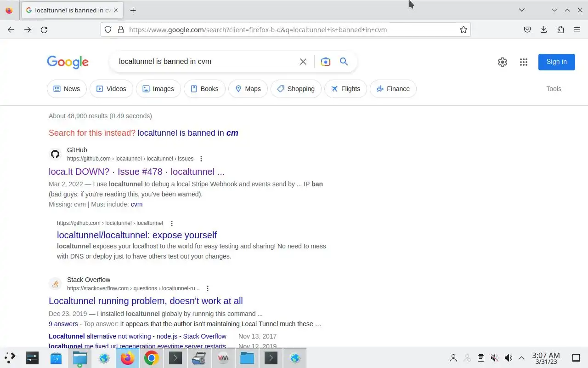
Task: Open the clipboard tray icon
Action: coord(481,358)
